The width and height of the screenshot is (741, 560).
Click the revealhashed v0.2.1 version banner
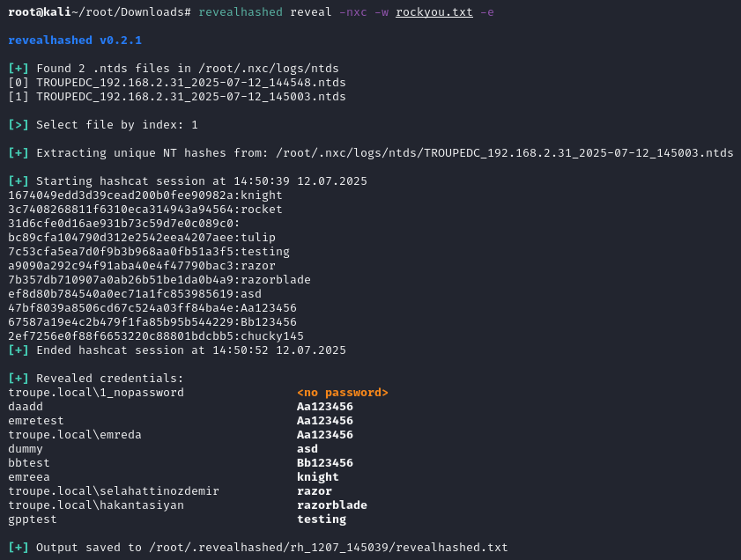click(75, 41)
